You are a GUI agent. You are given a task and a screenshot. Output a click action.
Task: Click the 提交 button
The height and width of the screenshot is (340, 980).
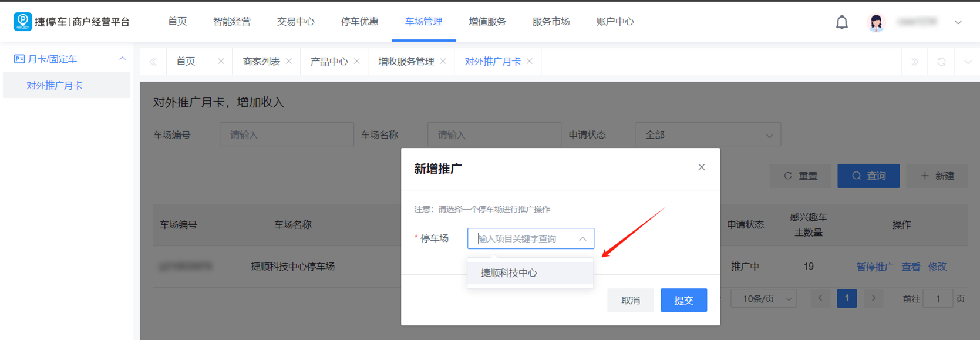click(x=683, y=300)
